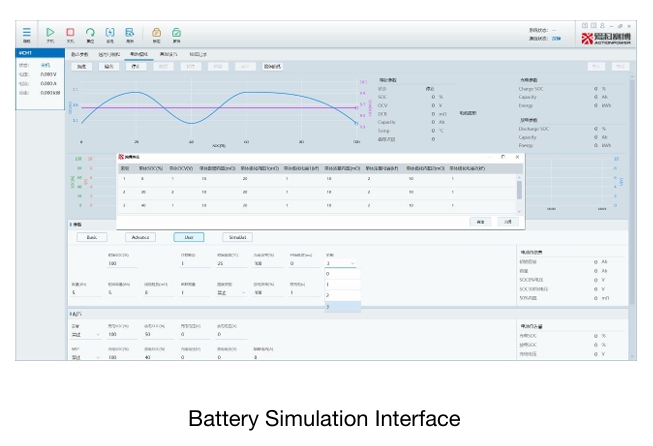This screenshot has height=446, width=653.
Task: Click the green unlock icon
Action: (x=176, y=32)
